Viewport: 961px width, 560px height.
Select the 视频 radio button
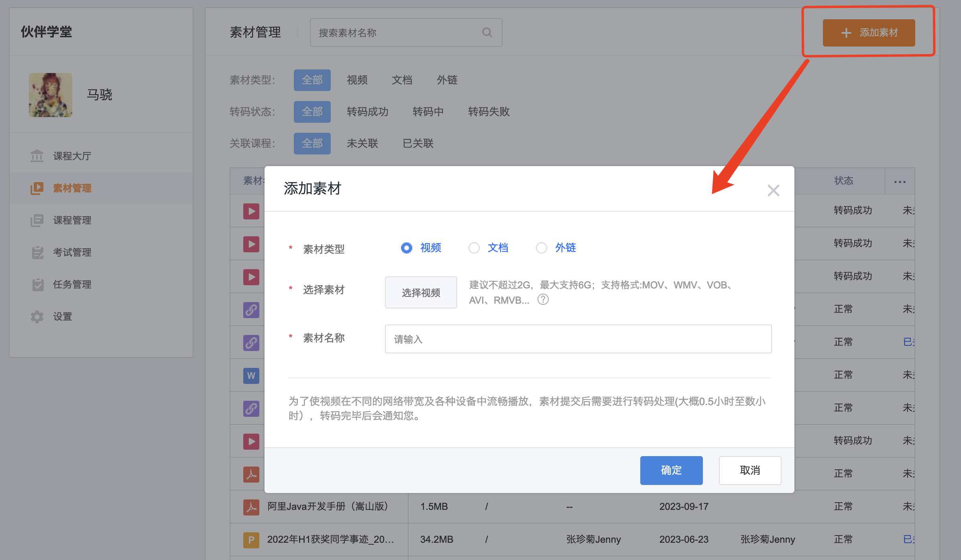click(406, 248)
